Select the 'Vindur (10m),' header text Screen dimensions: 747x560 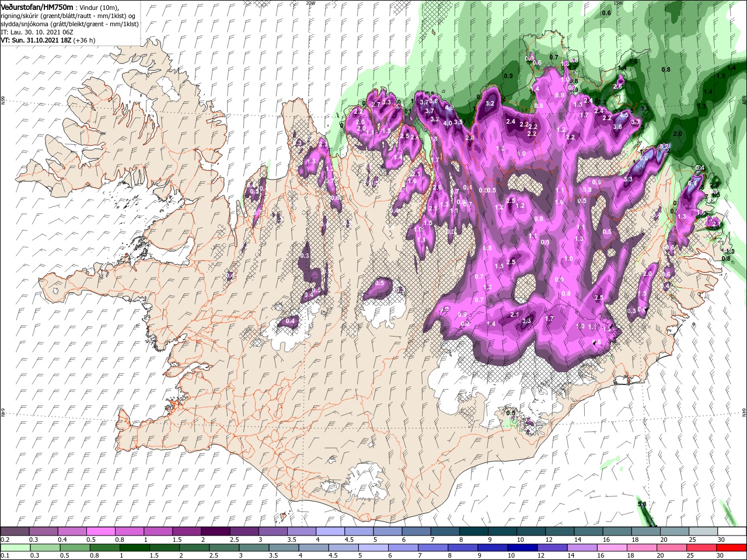(99, 6)
